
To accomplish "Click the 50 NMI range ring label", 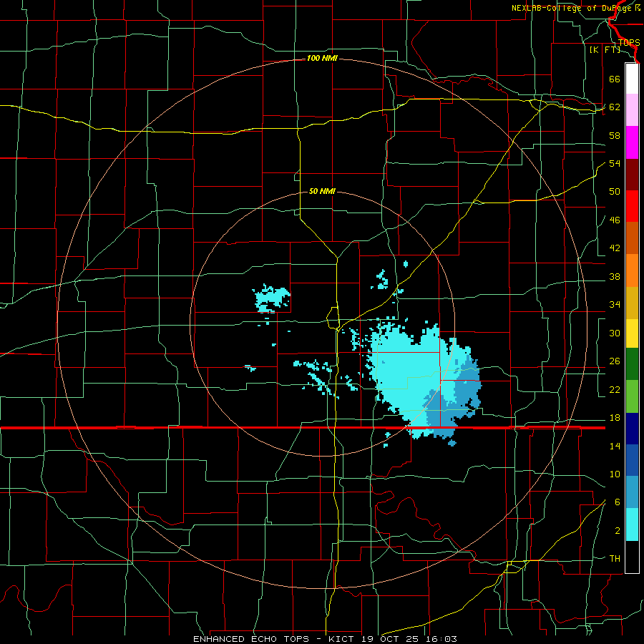I will click(x=322, y=191).
